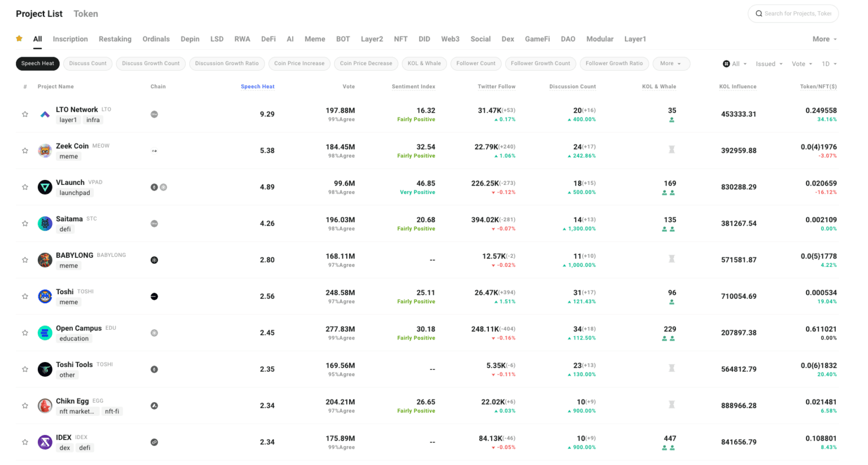Expand the More categories dropdown
This screenshot has width=868, height=465.
(x=824, y=39)
